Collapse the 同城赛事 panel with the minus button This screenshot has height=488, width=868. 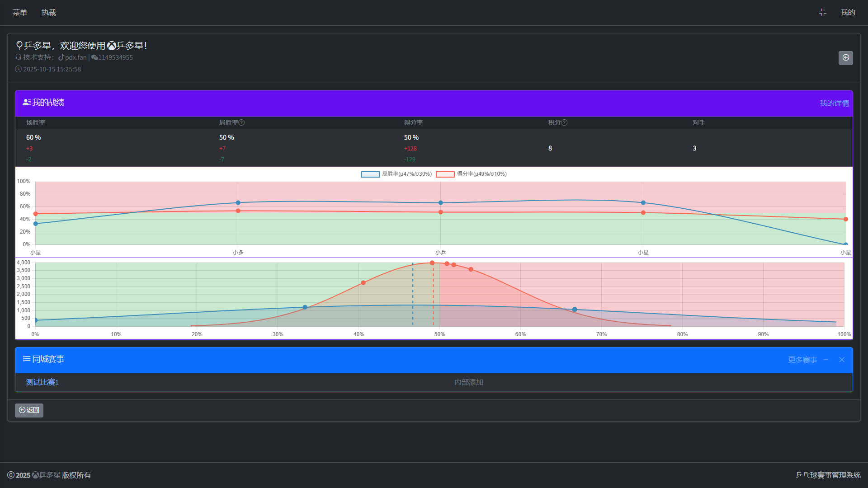click(x=826, y=360)
